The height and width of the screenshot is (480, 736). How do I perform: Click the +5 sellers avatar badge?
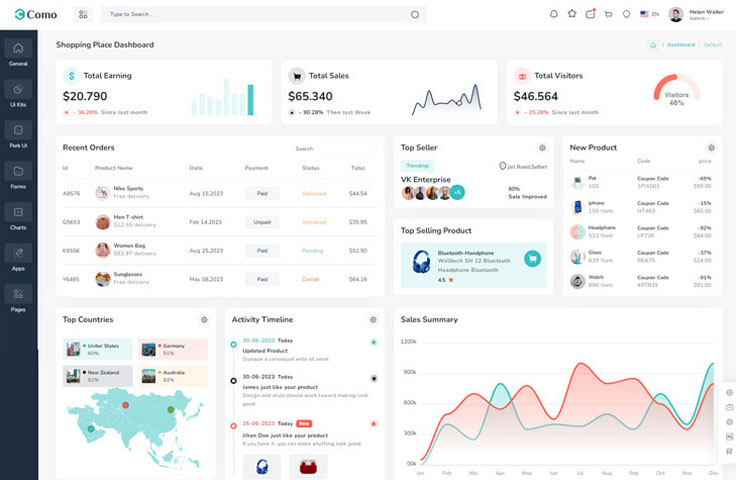click(457, 192)
